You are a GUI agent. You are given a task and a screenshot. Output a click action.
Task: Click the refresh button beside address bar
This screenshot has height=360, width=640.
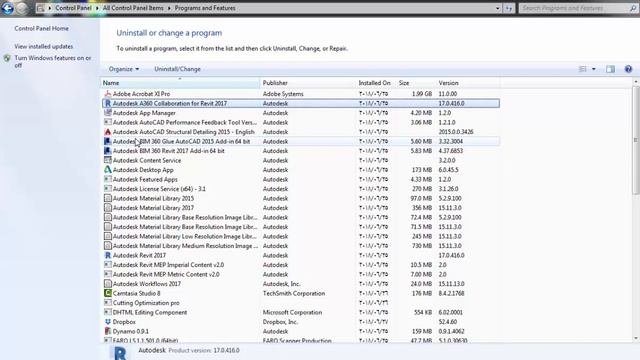tap(509, 8)
